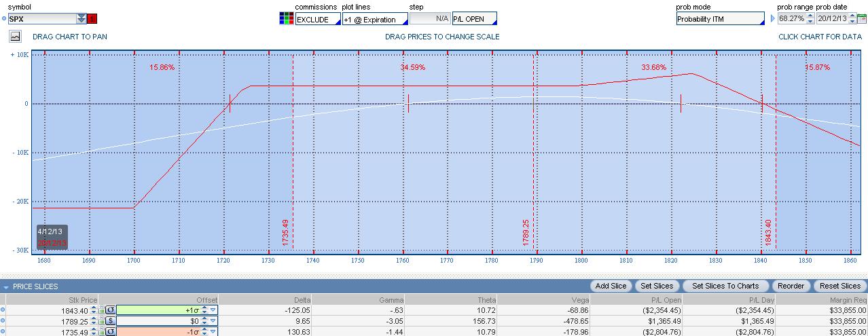
Task: Open the symbol history dropdown arrow
Action: (x=82, y=19)
